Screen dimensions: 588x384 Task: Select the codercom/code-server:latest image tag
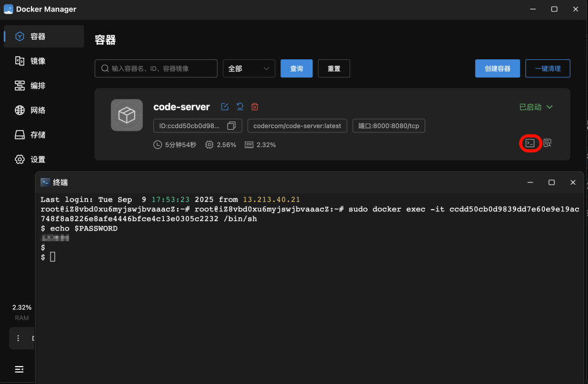tap(297, 126)
